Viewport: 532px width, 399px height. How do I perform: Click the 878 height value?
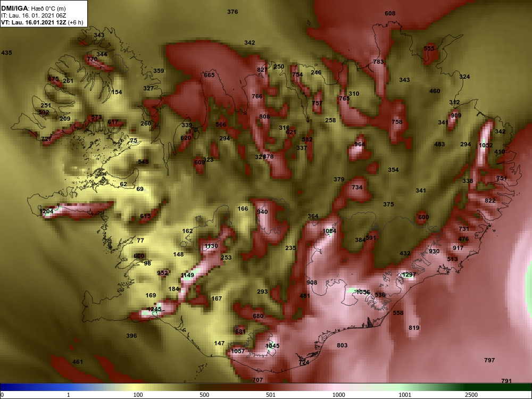point(268,157)
